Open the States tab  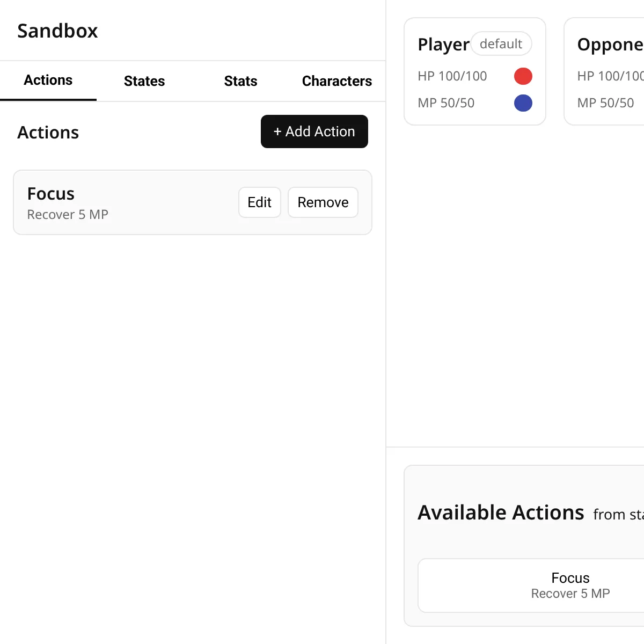click(x=144, y=81)
